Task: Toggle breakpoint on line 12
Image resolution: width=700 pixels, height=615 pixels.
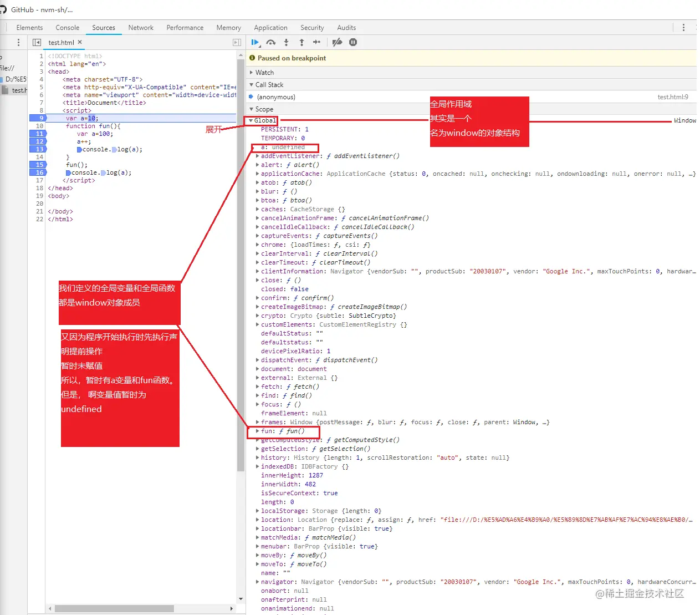Action: click(38, 141)
